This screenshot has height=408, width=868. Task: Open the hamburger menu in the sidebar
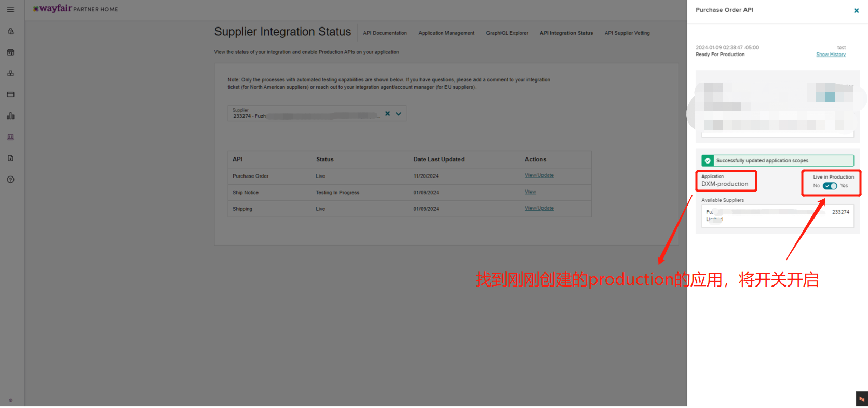tap(10, 9)
